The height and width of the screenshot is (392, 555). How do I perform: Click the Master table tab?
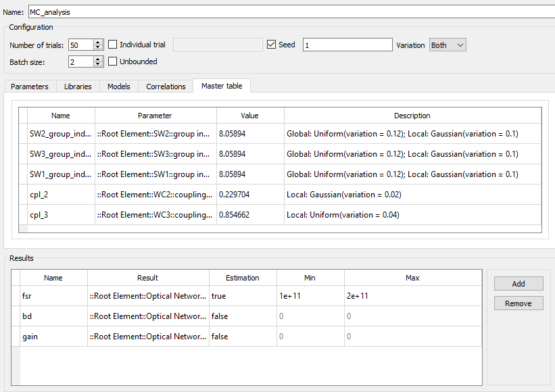[x=222, y=86]
